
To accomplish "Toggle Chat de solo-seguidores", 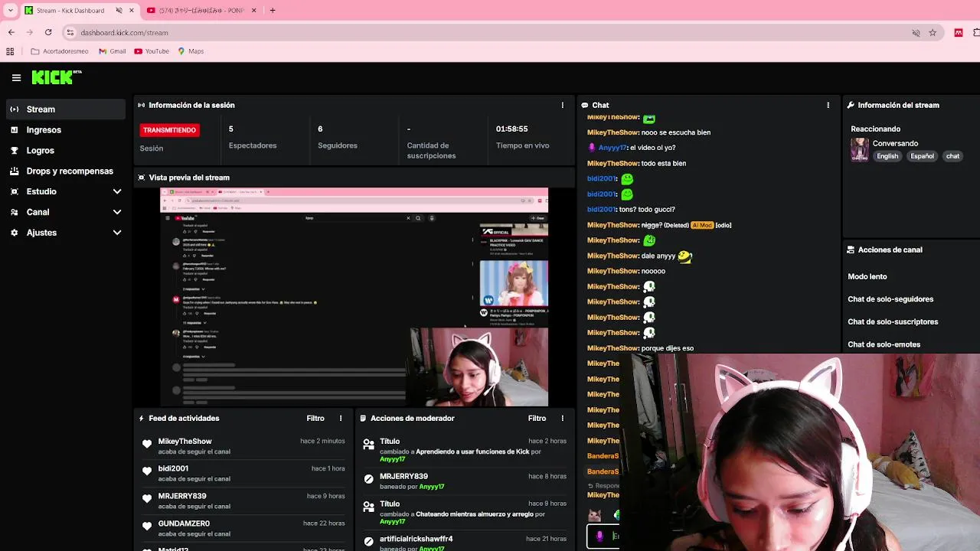I will tap(890, 299).
